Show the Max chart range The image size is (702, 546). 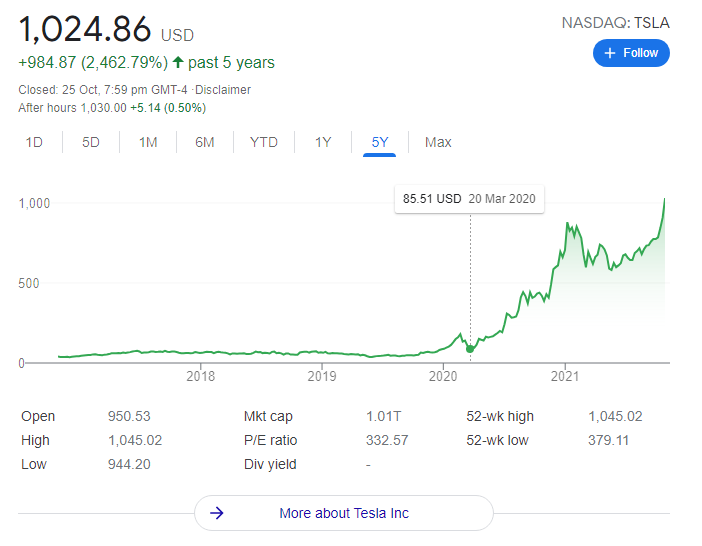(438, 142)
